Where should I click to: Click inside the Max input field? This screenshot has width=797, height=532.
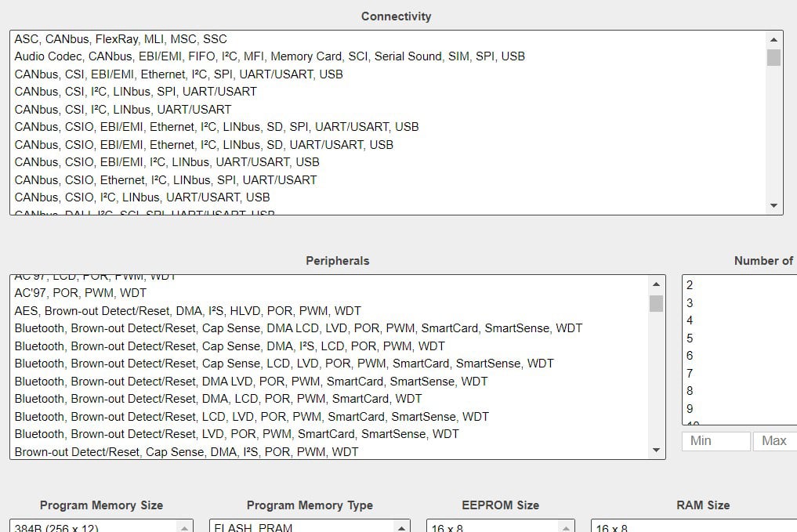point(774,440)
